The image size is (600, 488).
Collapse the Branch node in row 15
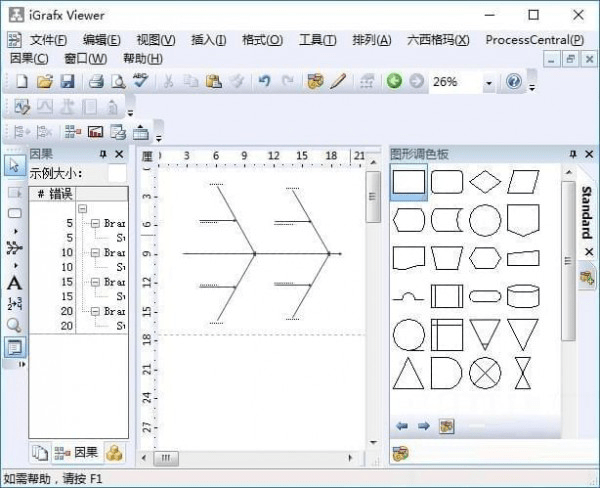[95, 282]
